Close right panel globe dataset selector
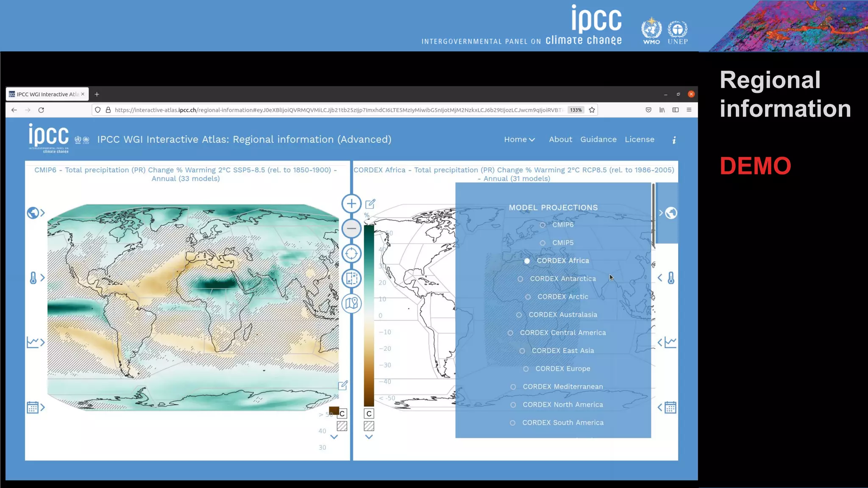This screenshot has height=488, width=868. pyautogui.click(x=668, y=213)
